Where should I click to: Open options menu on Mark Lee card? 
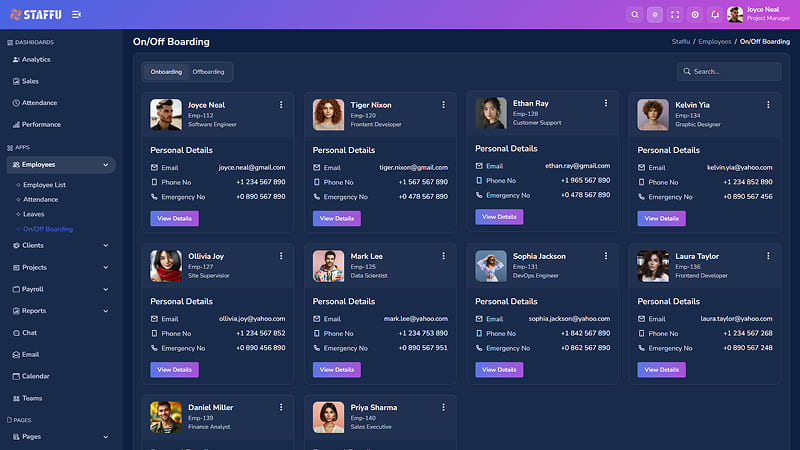[443, 256]
